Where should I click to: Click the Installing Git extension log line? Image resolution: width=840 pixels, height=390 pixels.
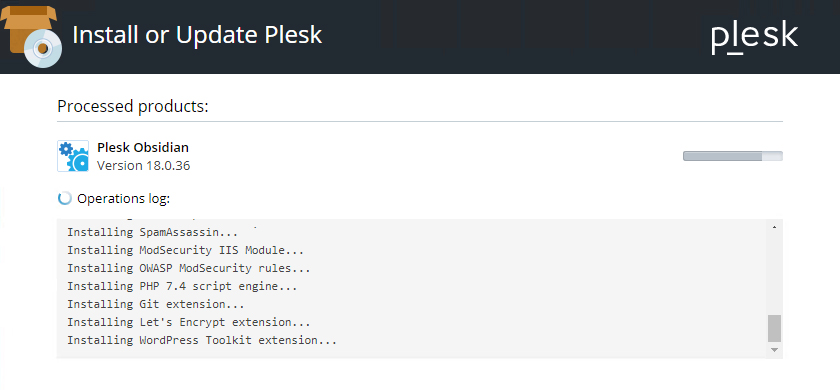156,304
